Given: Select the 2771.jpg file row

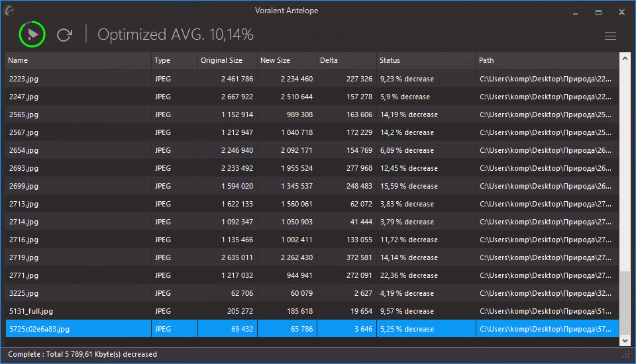Looking at the screenshot, I should 312,275.
